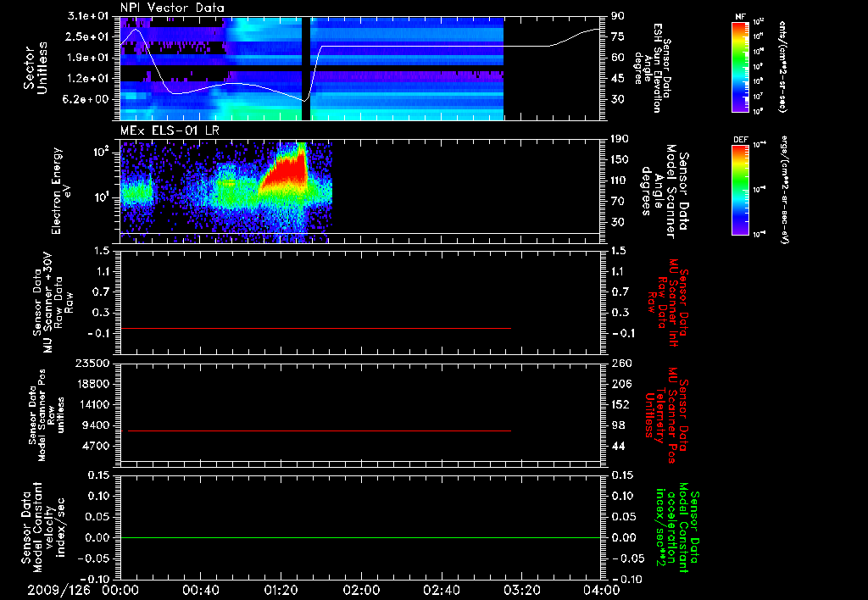Click the '110' scanner angle tick label

point(620,181)
